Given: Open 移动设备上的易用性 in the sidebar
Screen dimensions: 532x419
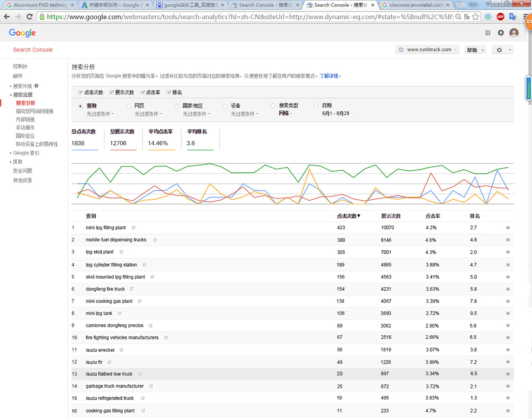Looking at the screenshot, I should (37, 144).
